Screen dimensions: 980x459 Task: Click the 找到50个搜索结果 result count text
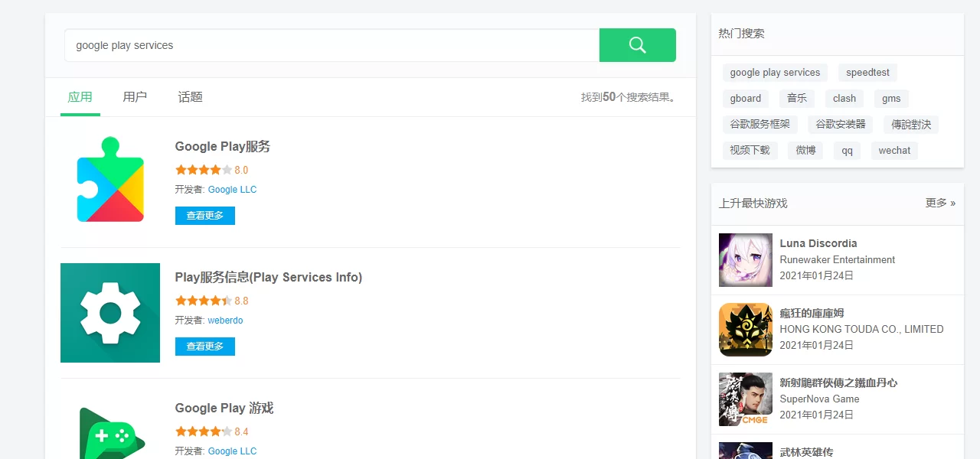coord(629,97)
